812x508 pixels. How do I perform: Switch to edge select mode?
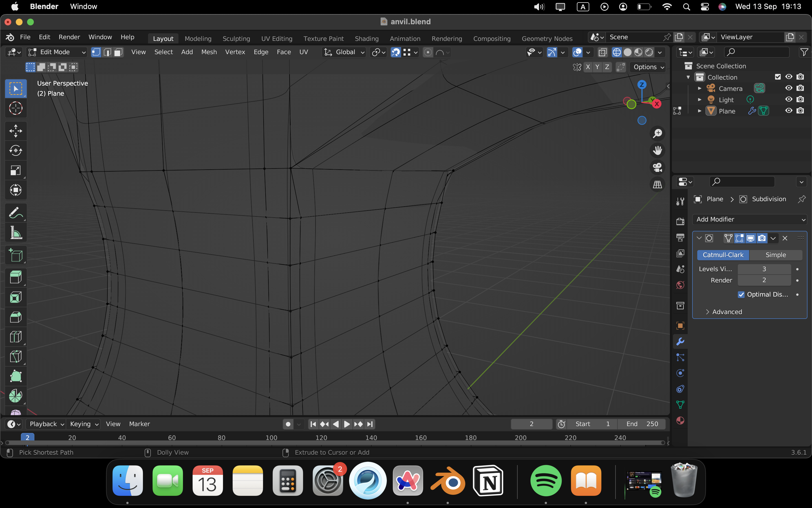[107, 52]
